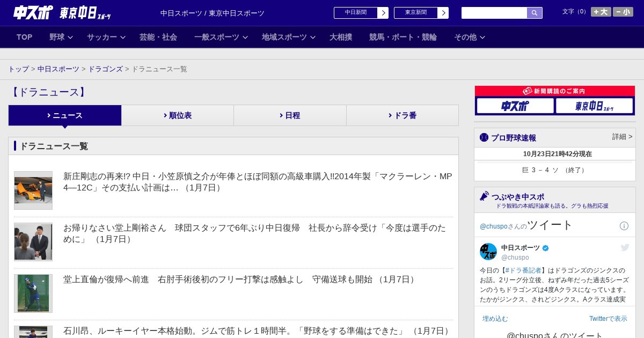Open #ドラ番記者 hashtag in tweet
644x338 pixels.
point(523,270)
